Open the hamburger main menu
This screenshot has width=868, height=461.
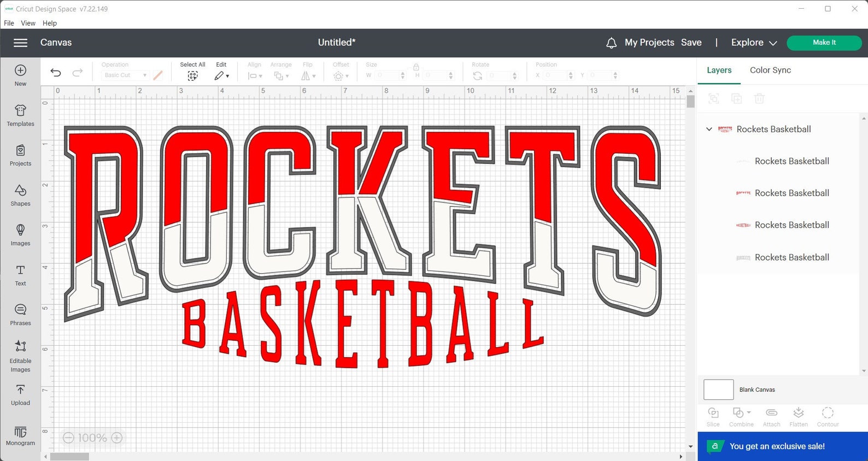(x=20, y=43)
